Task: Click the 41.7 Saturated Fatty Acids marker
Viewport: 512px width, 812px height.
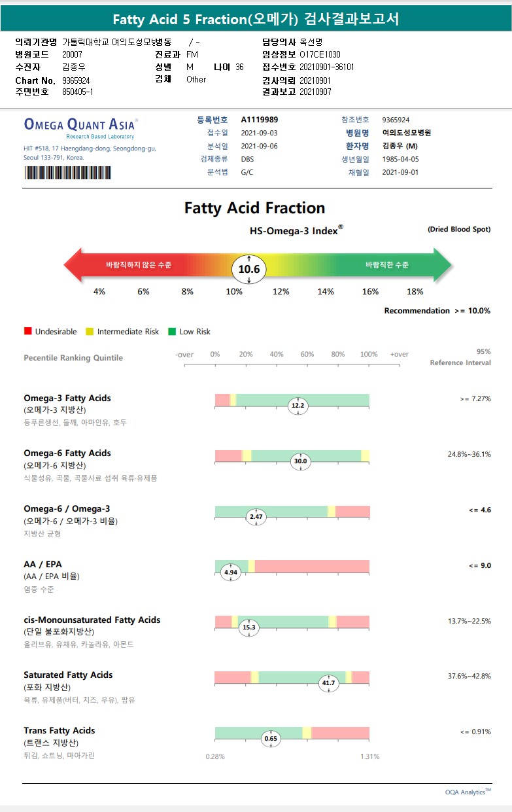Action: [x=328, y=683]
